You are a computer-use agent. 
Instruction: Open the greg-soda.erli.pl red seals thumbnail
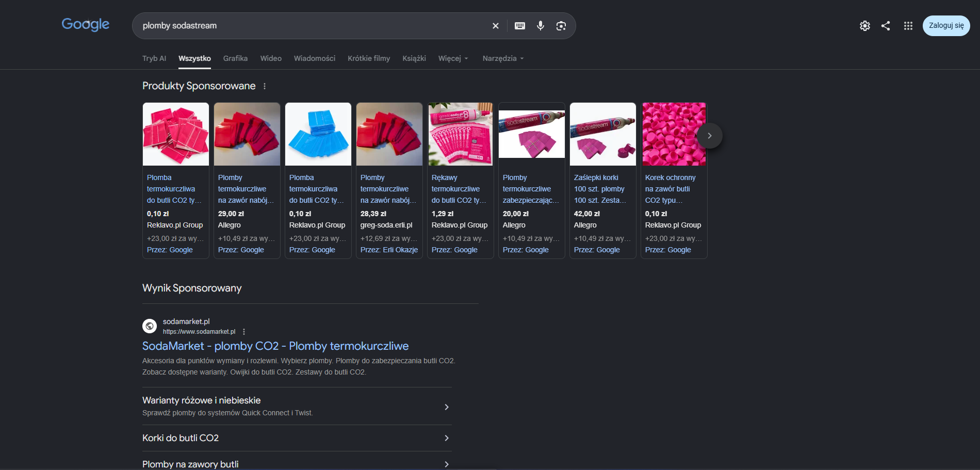click(389, 134)
